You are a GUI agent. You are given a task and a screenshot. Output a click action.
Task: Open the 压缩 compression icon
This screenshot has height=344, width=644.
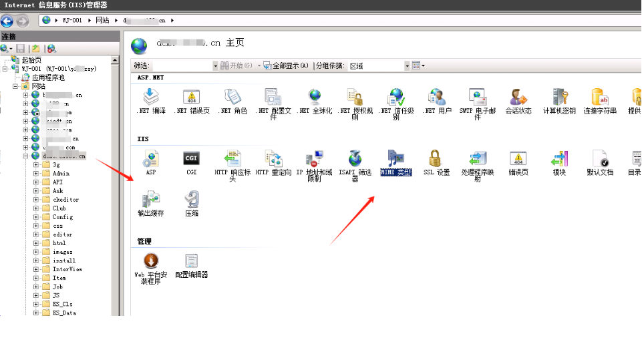click(192, 199)
